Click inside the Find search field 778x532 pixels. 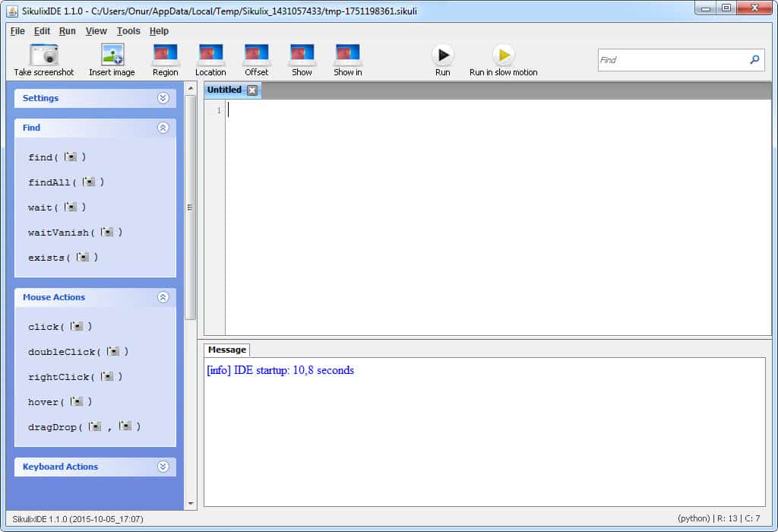click(671, 60)
